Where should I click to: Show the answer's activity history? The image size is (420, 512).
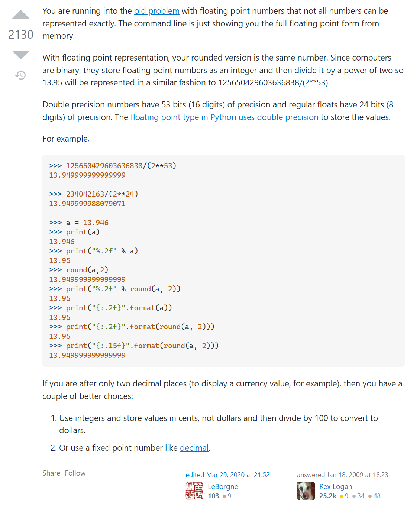(21, 75)
